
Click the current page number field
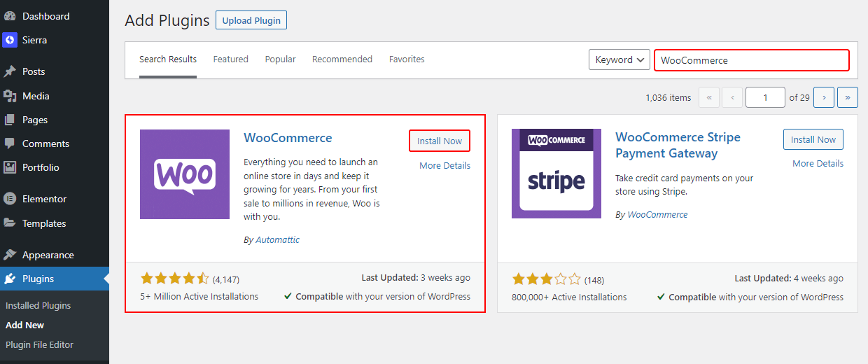(765, 97)
